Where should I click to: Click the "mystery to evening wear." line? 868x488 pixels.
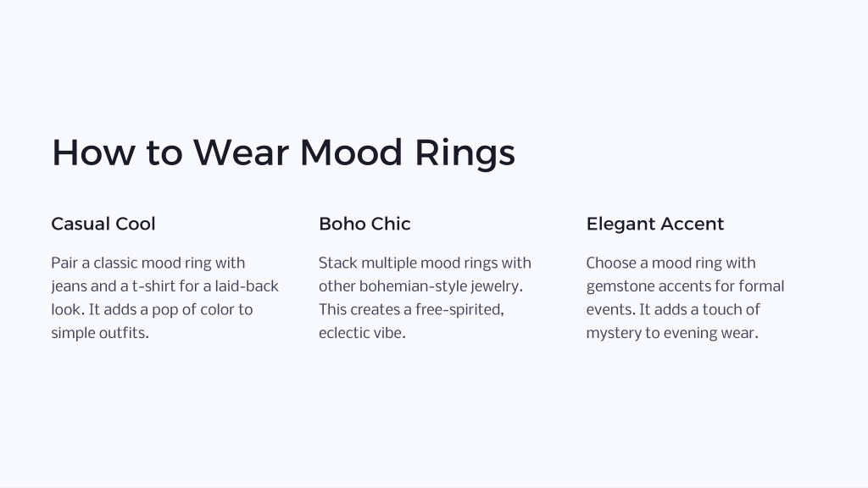click(672, 333)
